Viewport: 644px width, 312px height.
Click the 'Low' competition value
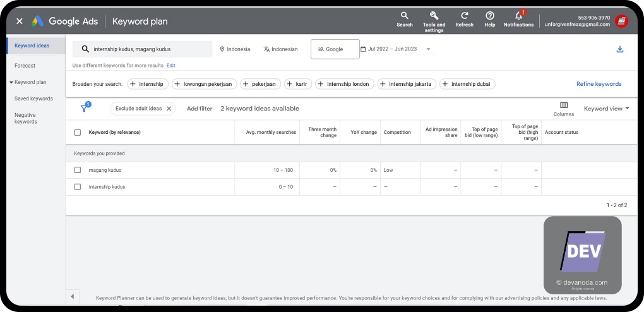pos(388,170)
